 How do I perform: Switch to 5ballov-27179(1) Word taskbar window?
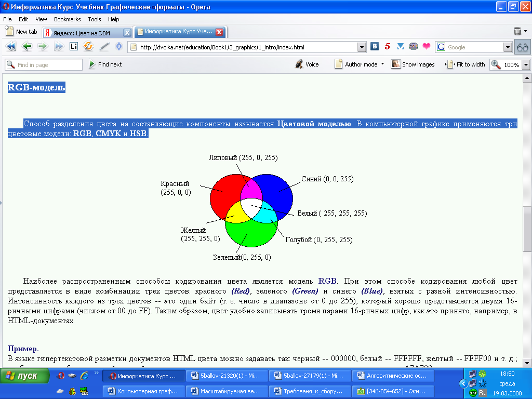pyautogui.click(x=310, y=376)
